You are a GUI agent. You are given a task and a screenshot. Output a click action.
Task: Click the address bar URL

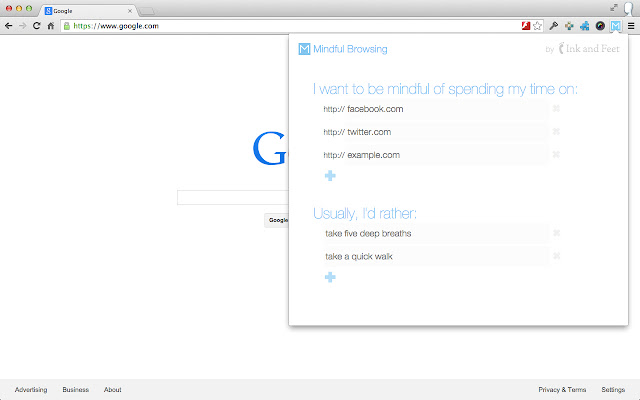(116, 26)
